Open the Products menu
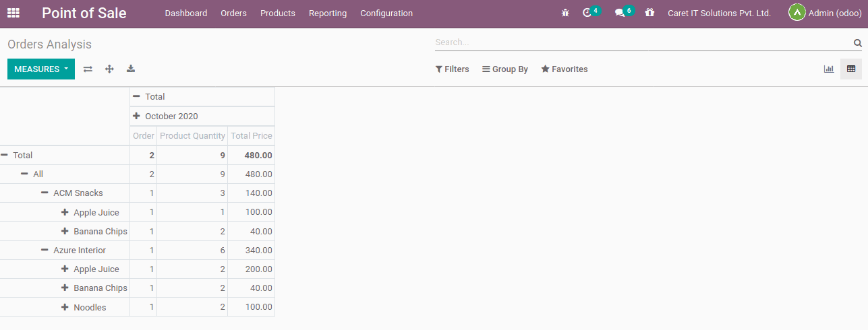Image resolution: width=868 pixels, height=330 pixels. [x=278, y=13]
